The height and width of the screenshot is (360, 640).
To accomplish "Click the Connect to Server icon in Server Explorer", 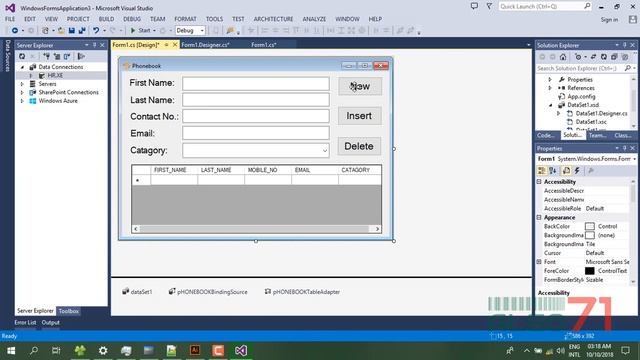I will click(x=57, y=56).
